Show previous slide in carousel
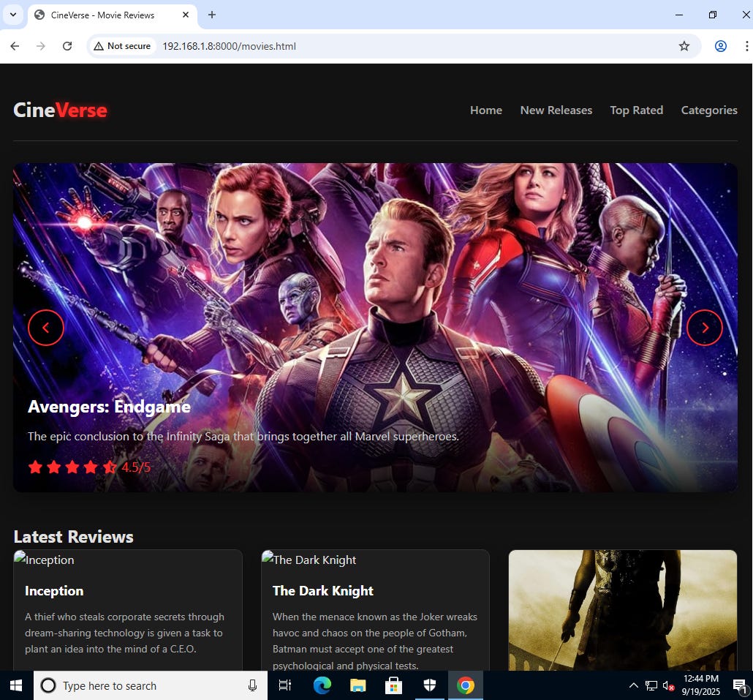This screenshot has width=753, height=700. [x=45, y=328]
